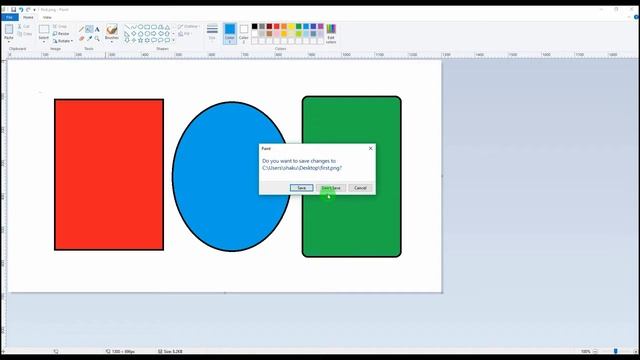Choose the Rectangle shape

(x=147, y=27)
